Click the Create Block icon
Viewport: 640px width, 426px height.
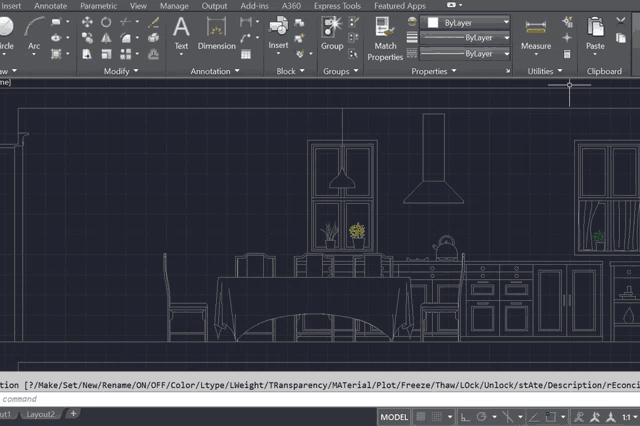click(299, 22)
